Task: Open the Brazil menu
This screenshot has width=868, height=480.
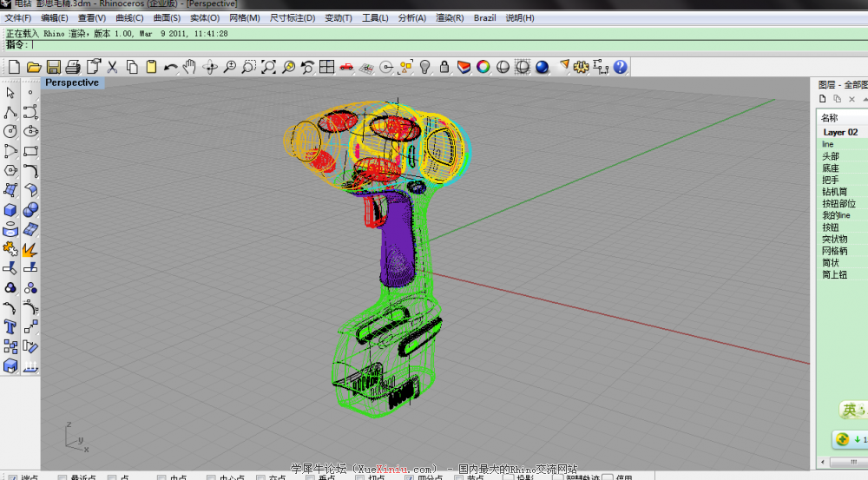Action: [x=484, y=17]
